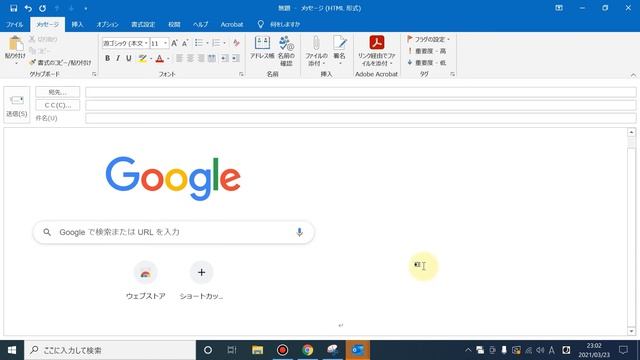The image size is (640, 360).
Task: Open the Address Book (アドレス帳)
Action: (x=262, y=47)
